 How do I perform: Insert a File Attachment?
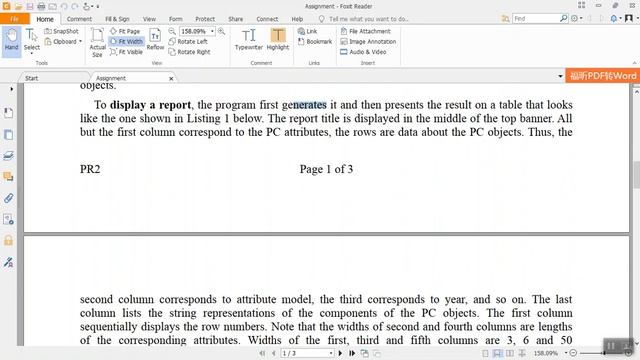coord(365,31)
